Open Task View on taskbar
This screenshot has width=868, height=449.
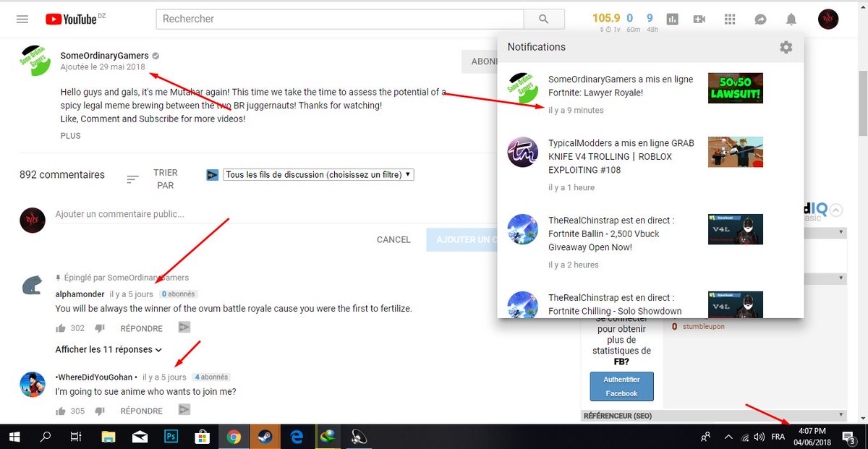pyautogui.click(x=77, y=437)
